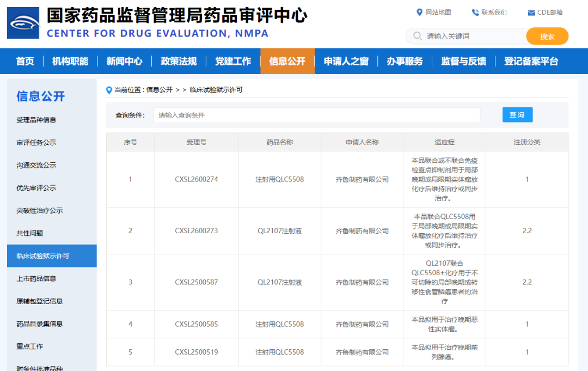The height and width of the screenshot is (371, 588).
Task: Click the 适应症 column header
Action: (x=444, y=142)
